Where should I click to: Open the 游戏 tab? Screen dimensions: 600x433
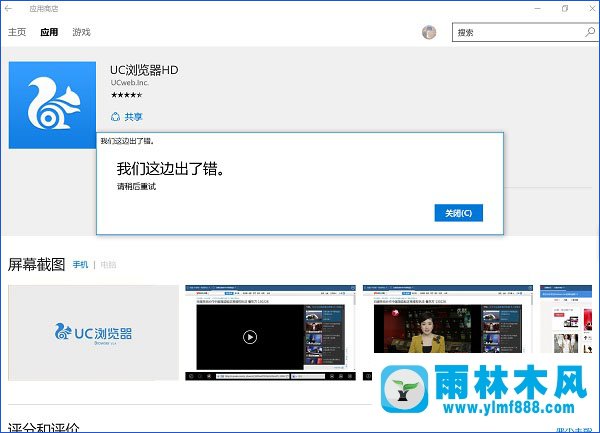(82, 32)
